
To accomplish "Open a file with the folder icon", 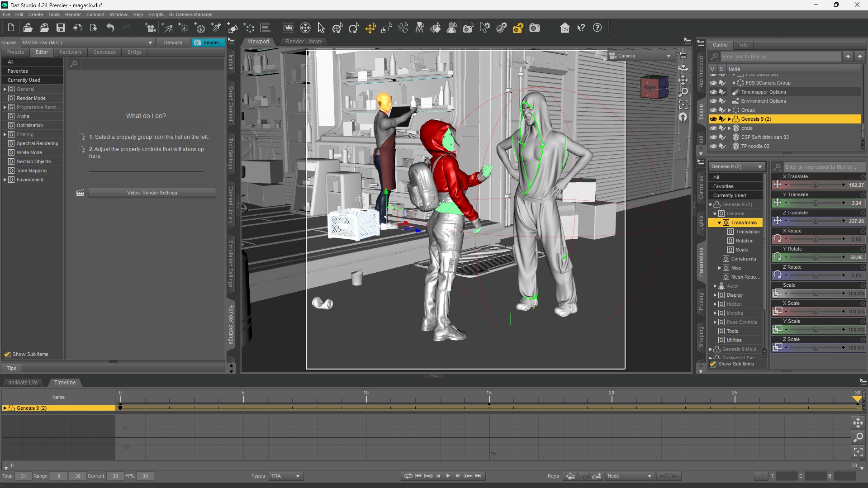I will point(28,28).
